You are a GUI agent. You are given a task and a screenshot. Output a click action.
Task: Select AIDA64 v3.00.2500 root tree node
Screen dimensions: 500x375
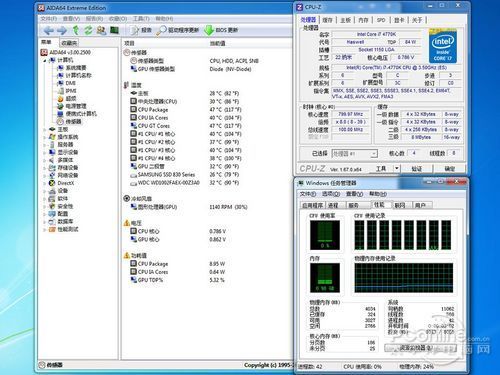pos(66,52)
